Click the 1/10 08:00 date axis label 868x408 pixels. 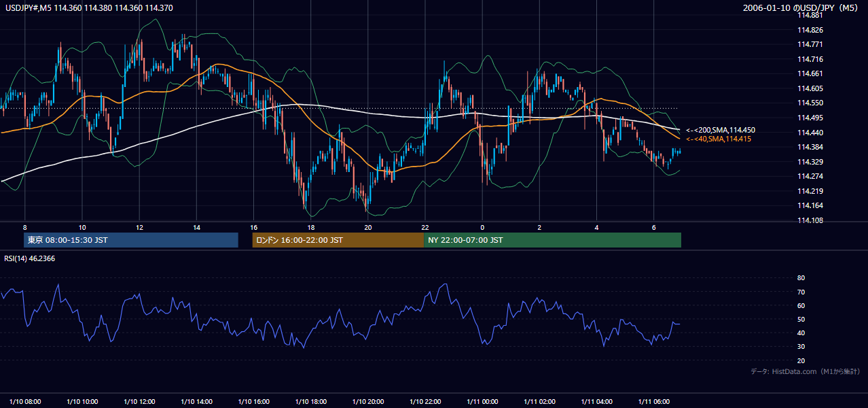(x=25, y=402)
